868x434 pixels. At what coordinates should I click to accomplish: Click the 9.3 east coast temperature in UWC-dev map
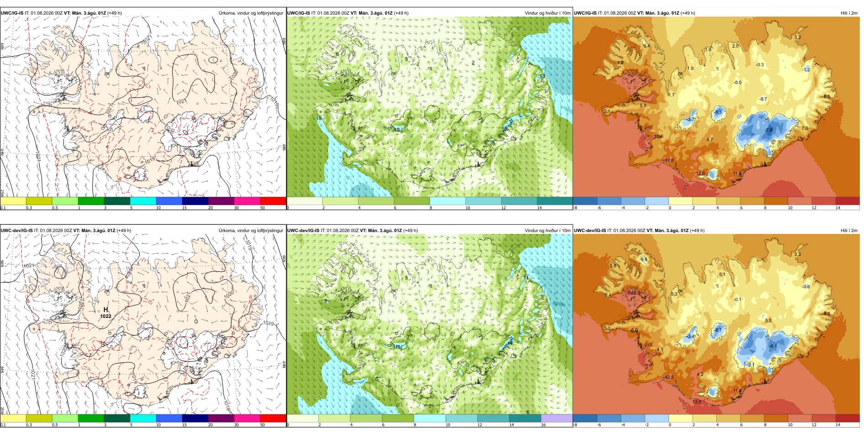coord(827,314)
